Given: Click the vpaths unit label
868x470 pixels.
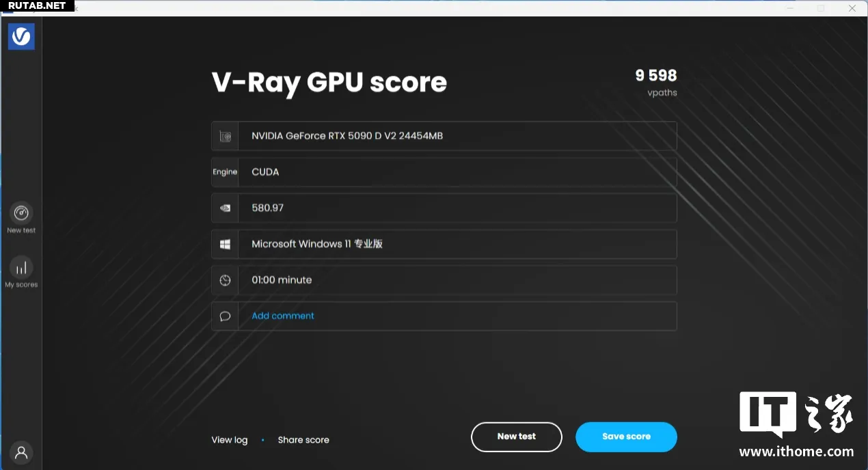Looking at the screenshot, I should pos(662,93).
